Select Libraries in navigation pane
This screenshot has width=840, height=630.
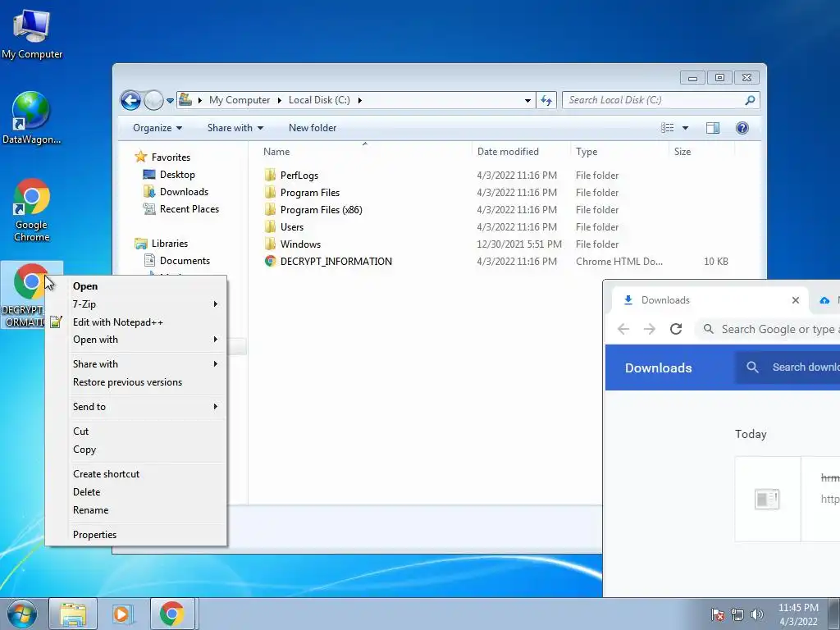click(169, 243)
